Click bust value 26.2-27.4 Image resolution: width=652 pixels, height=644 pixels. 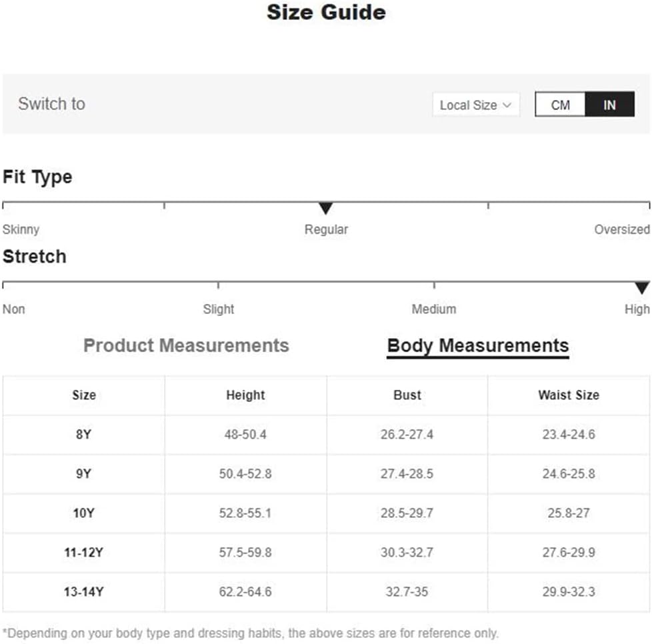pos(407,435)
